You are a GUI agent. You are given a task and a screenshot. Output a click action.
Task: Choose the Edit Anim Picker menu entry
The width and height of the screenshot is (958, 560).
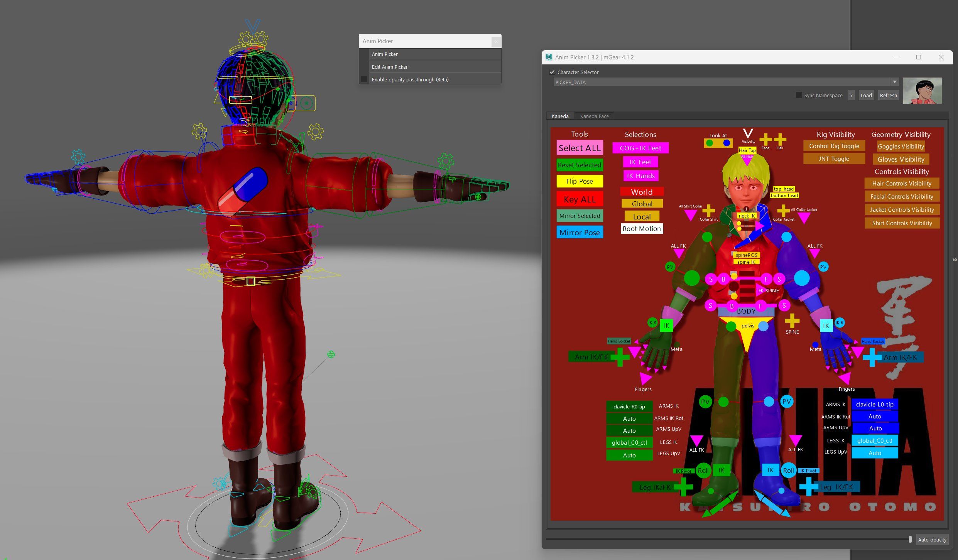390,67
